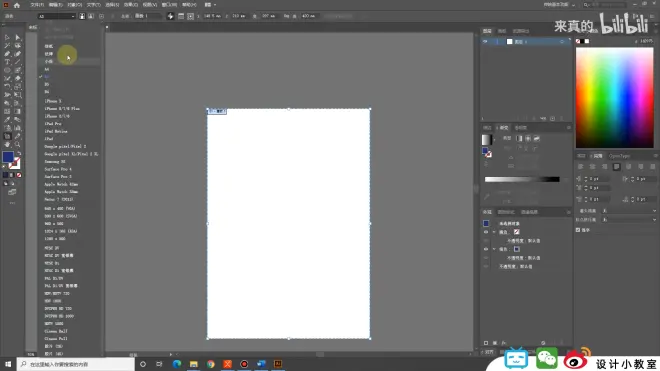Open artboard options icon in control bar
Viewport: 660px width, 371px height.
[181, 16]
